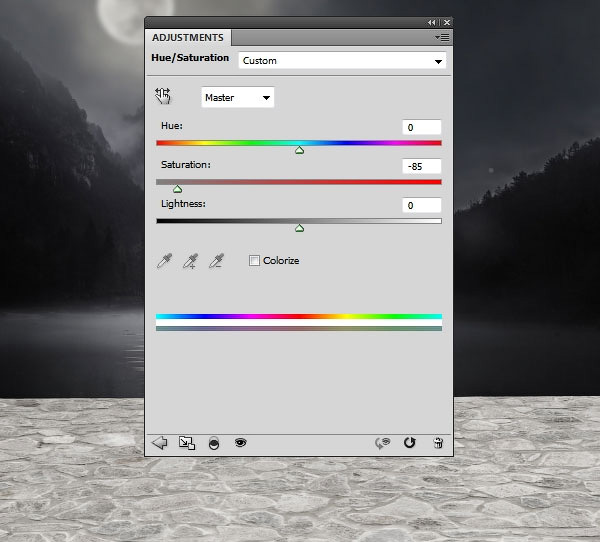Choose the add-to-sample eyedropper

(191, 261)
